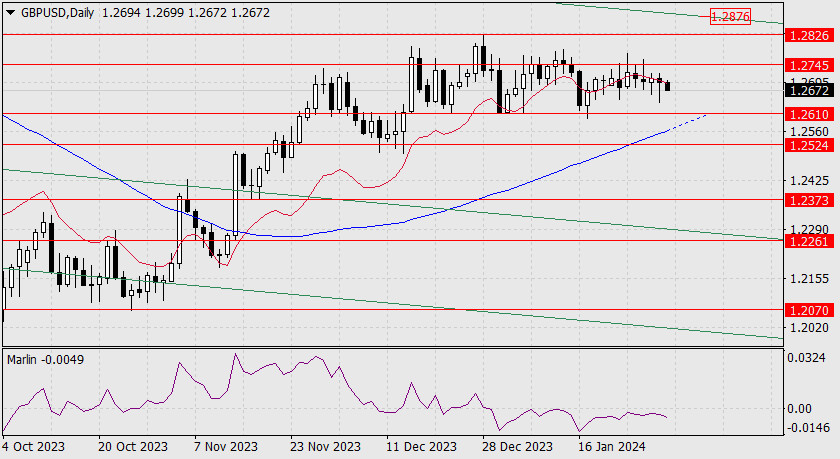840x459 pixels.
Task: Click the 28 Dec 2023 date label
Action: [517, 447]
